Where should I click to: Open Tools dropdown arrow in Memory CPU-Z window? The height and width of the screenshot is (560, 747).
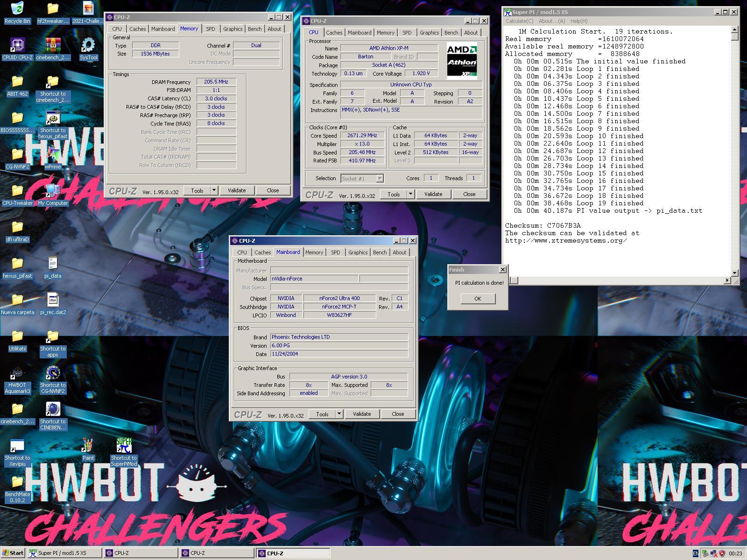(x=214, y=190)
